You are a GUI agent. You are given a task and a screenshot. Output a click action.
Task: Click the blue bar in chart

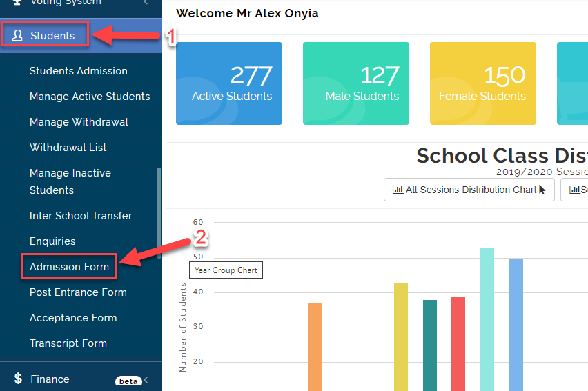516,325
